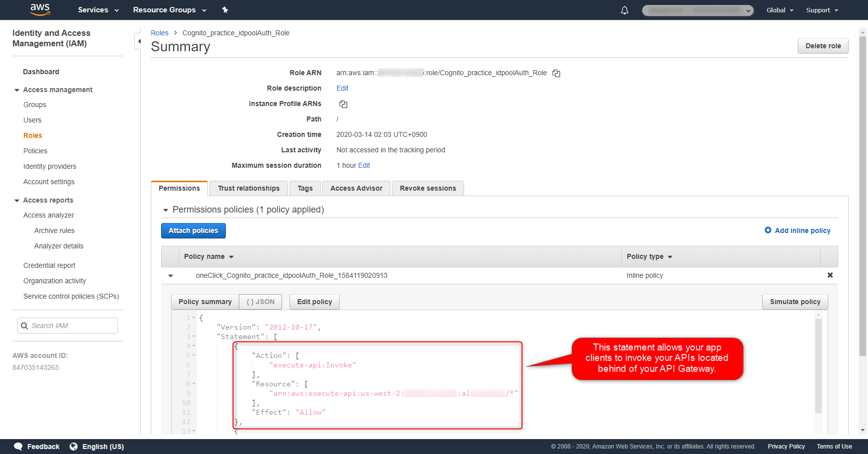Fold JSON code at line 5

194,355
